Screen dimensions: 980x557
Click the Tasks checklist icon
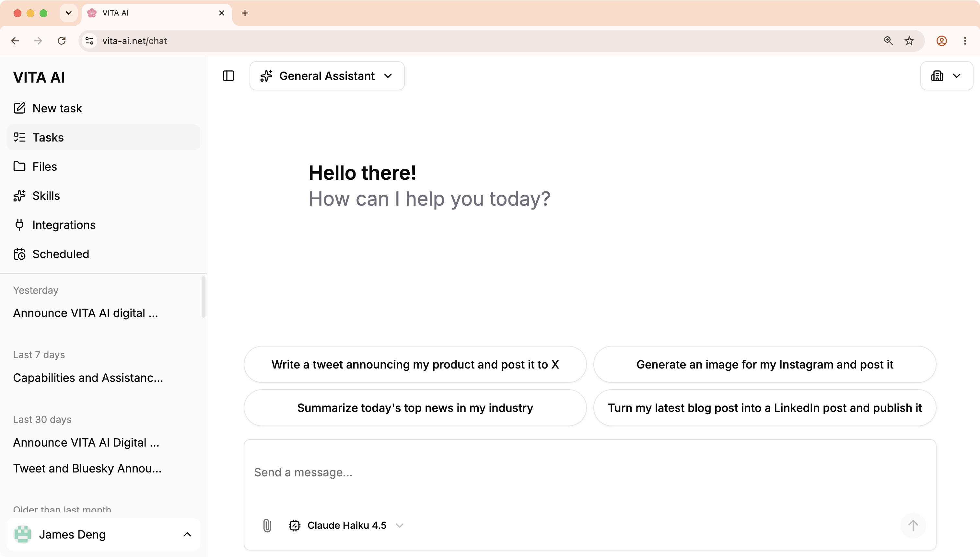(x=19, y=137)
